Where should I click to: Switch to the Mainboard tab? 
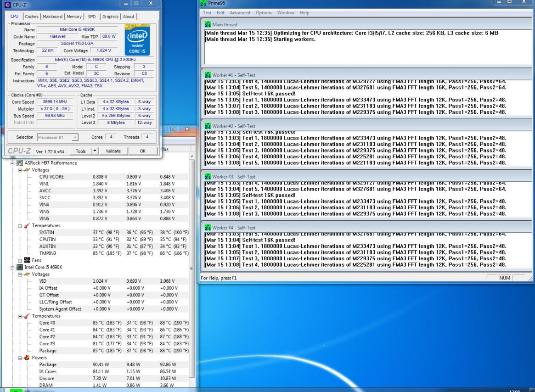52,17
